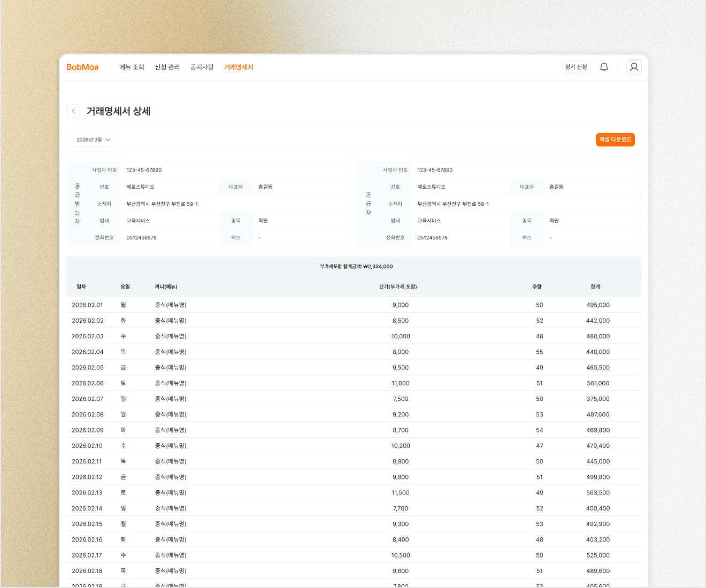
Task: Open the user profile icon
Action: 634,67
